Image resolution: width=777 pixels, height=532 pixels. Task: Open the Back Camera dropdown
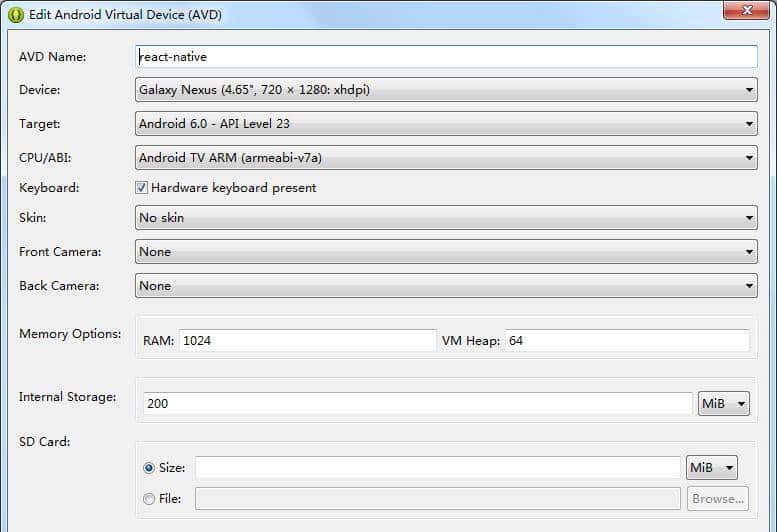pos(446,286)
